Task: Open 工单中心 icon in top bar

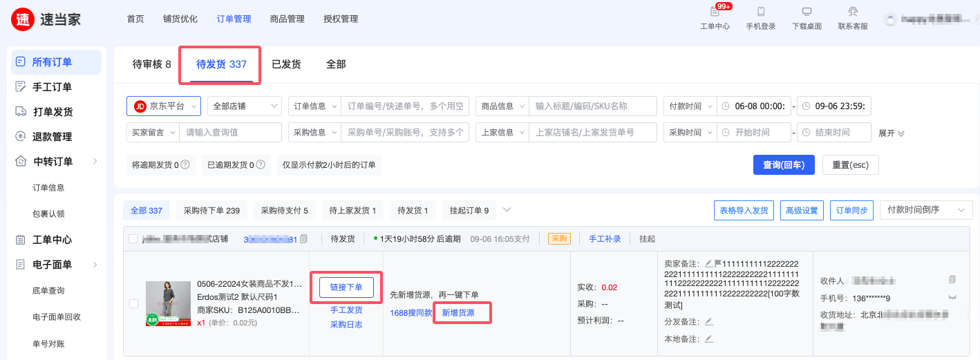Action: click(x=715, y=12)
